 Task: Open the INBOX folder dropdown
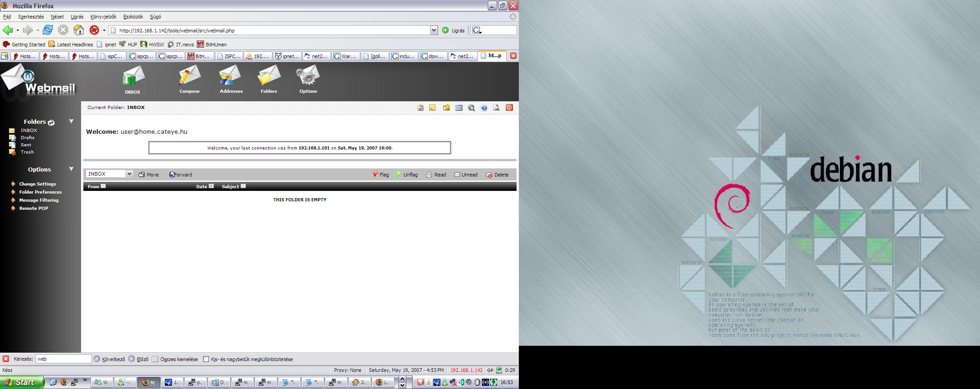[129, 174]
